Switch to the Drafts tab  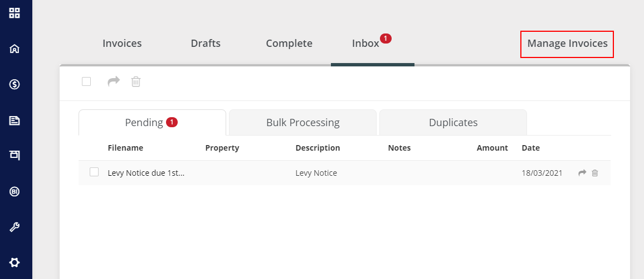pyautogui.click(x=206, y=44)
